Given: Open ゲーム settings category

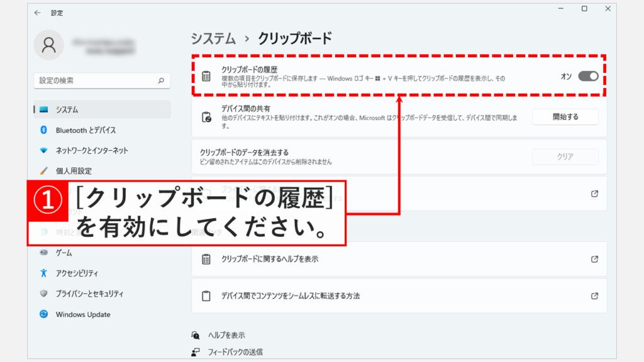Looking at the screenshot, I should (64, 253).
